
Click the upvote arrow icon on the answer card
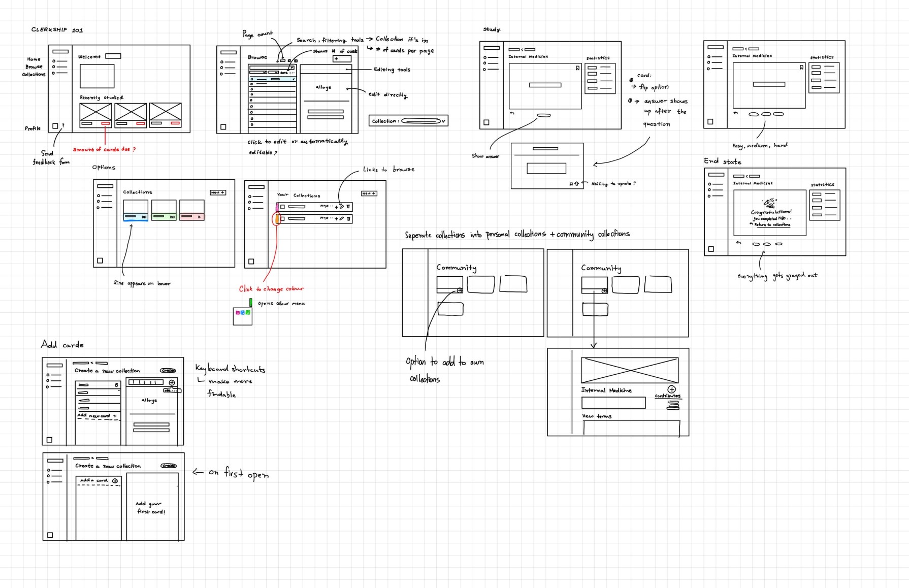tap(576, 184)
